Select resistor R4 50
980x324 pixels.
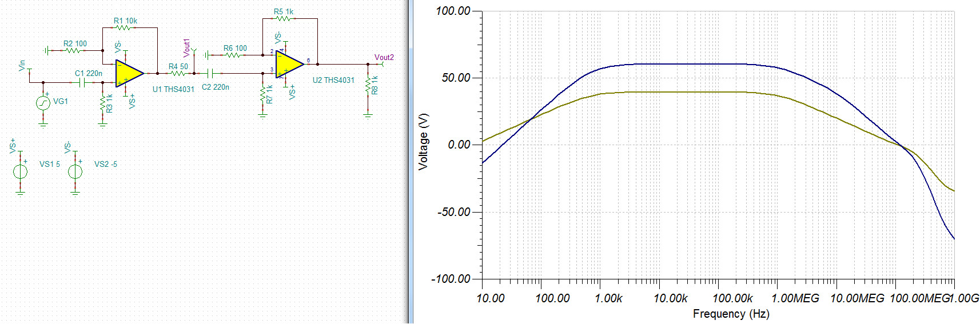click(x=178, y=73)
